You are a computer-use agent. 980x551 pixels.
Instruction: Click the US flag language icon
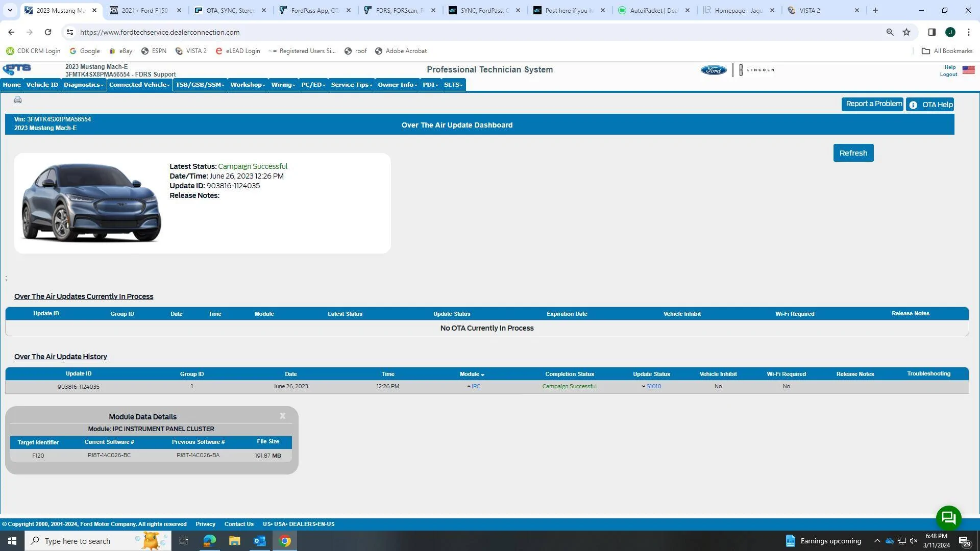pyautogui.click(x=968, y=70)
